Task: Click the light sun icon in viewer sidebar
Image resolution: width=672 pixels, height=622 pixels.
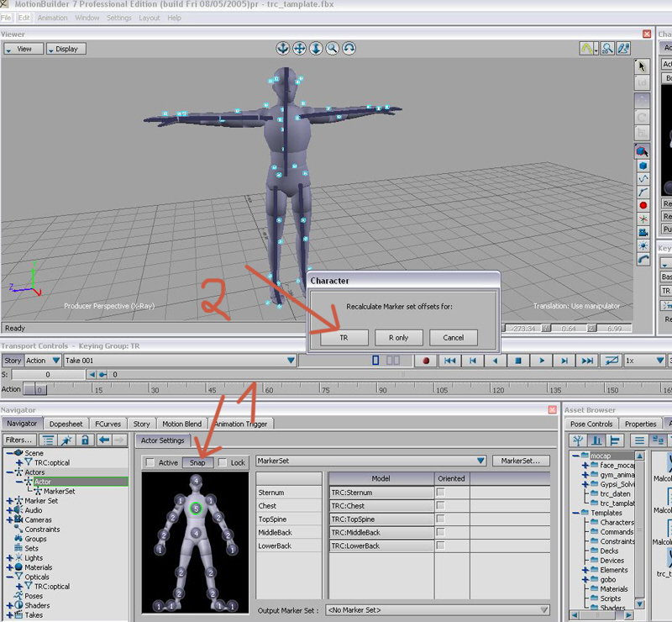Action: (x=643, y=245)
